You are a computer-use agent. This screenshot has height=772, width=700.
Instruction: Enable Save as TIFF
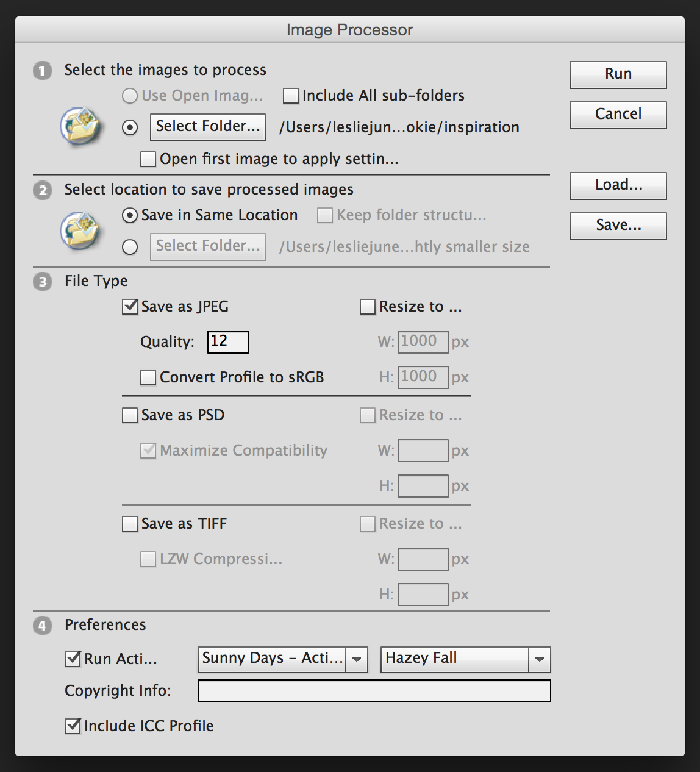pyautogui.click(x=130, y=523)
